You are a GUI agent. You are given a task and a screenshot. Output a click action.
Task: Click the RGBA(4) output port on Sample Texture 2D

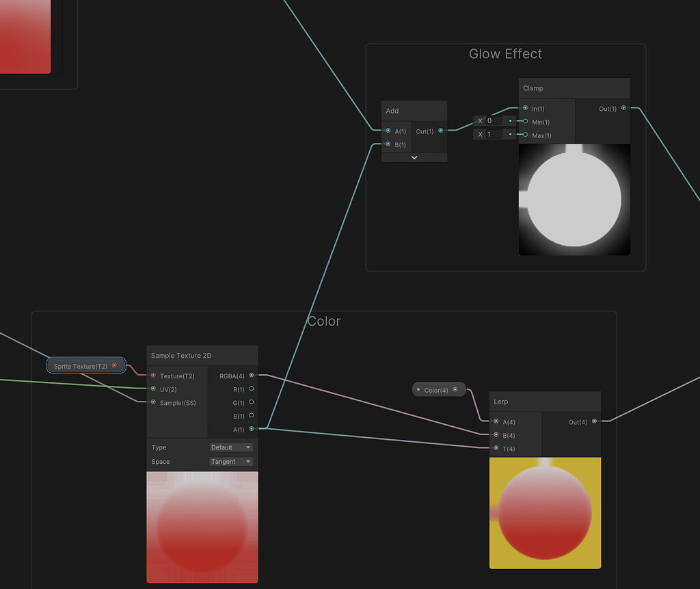point(252,375)
